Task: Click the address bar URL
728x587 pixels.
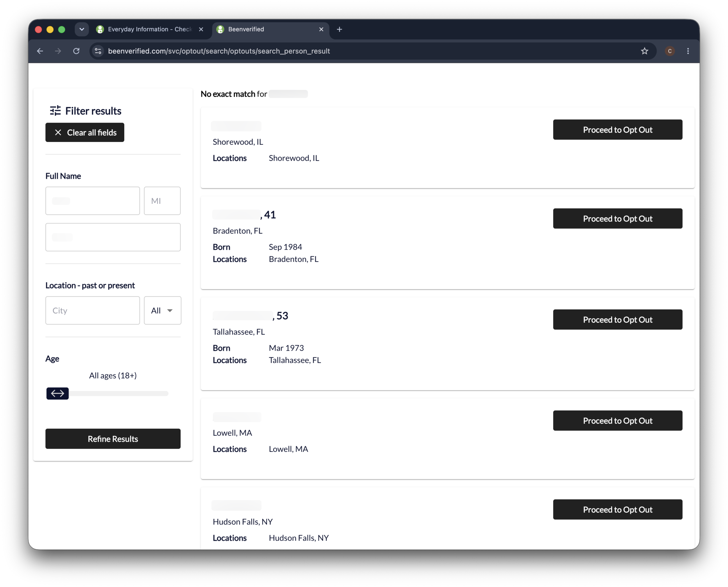Action: (x=219, y=51)
